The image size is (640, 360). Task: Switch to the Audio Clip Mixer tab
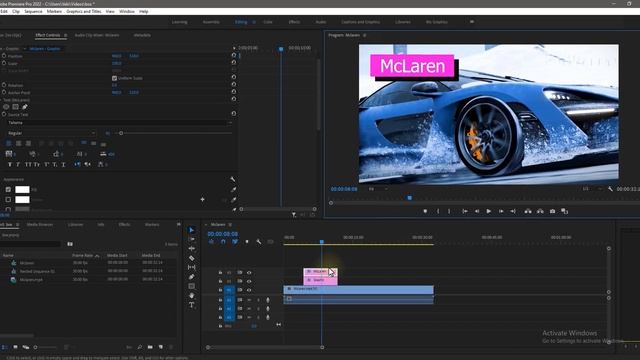97,35
